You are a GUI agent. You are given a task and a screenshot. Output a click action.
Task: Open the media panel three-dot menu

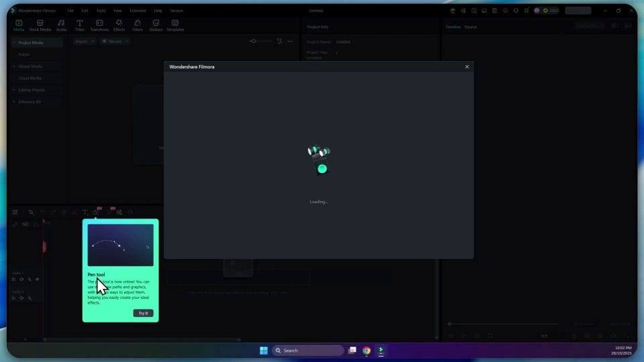coord(290,41)
